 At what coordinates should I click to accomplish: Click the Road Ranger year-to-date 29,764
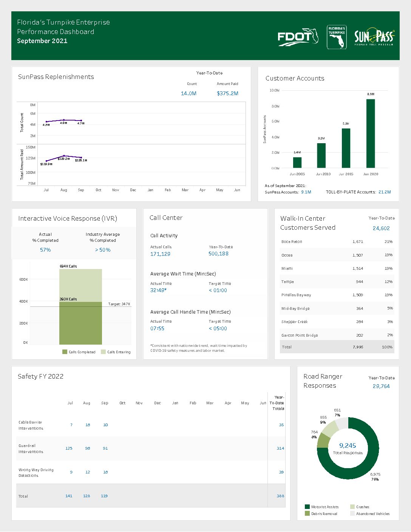tap(381, 386)
